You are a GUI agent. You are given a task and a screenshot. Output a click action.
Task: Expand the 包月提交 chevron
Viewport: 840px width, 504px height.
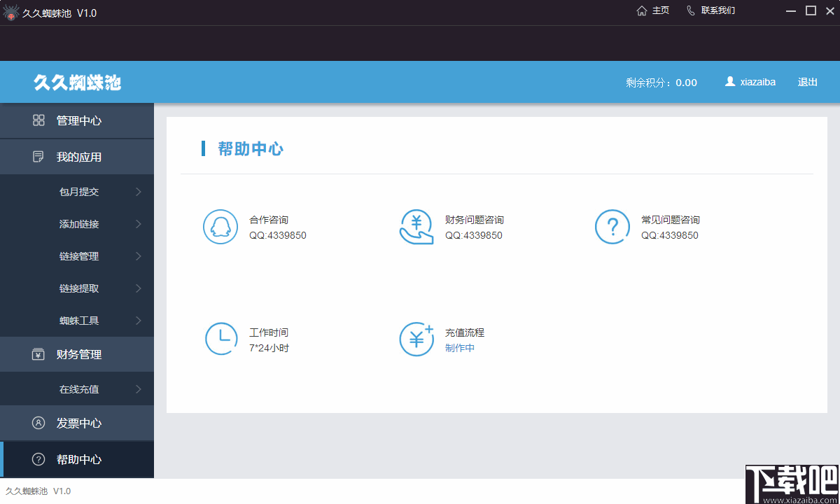[x=139, y=192]
